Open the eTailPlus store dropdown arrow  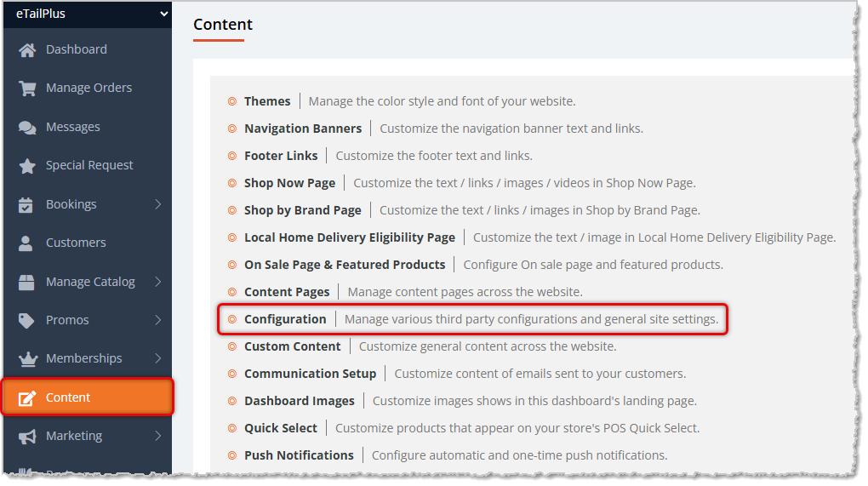164,14
